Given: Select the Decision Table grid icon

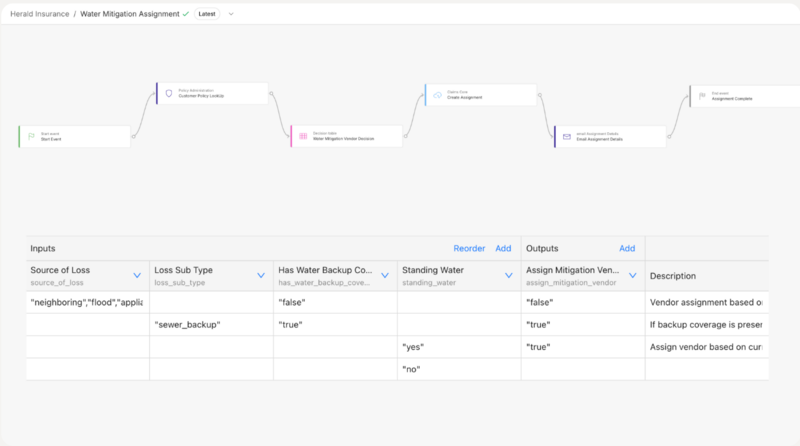Looking at the screenshot, I should pos(303,136).
